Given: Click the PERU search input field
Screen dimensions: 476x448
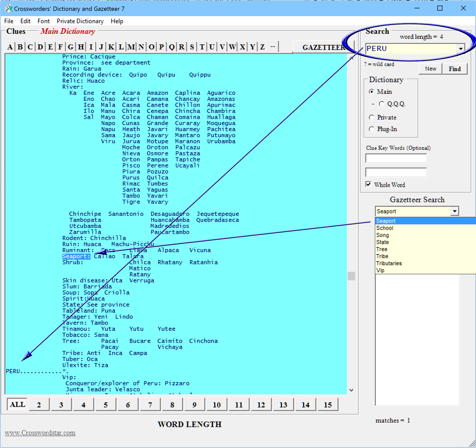Looking at the screenshot, I should click(411, 48).
